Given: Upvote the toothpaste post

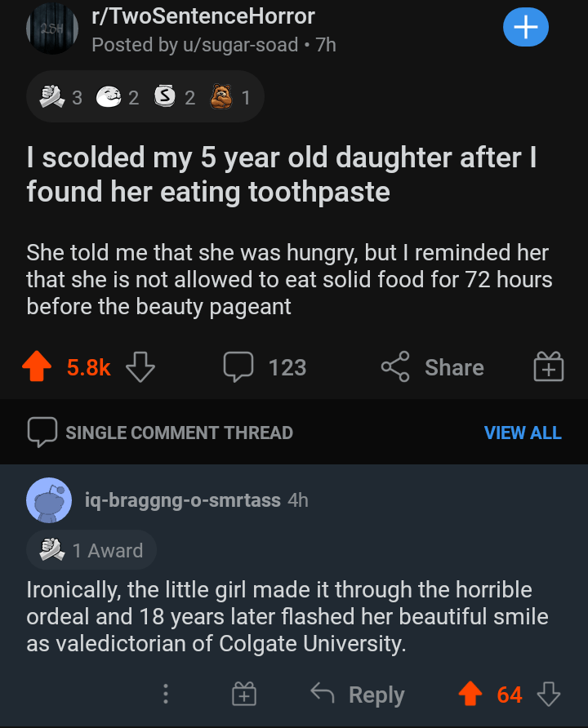Looking at the screenshot, I should 36,366.
